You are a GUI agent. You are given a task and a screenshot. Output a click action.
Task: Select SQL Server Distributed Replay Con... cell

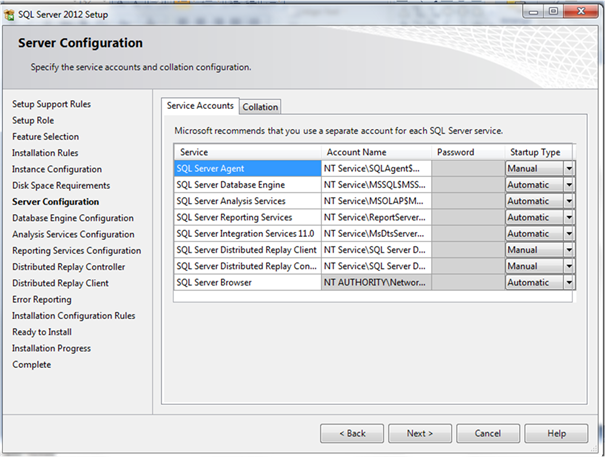tap(247, 266)
